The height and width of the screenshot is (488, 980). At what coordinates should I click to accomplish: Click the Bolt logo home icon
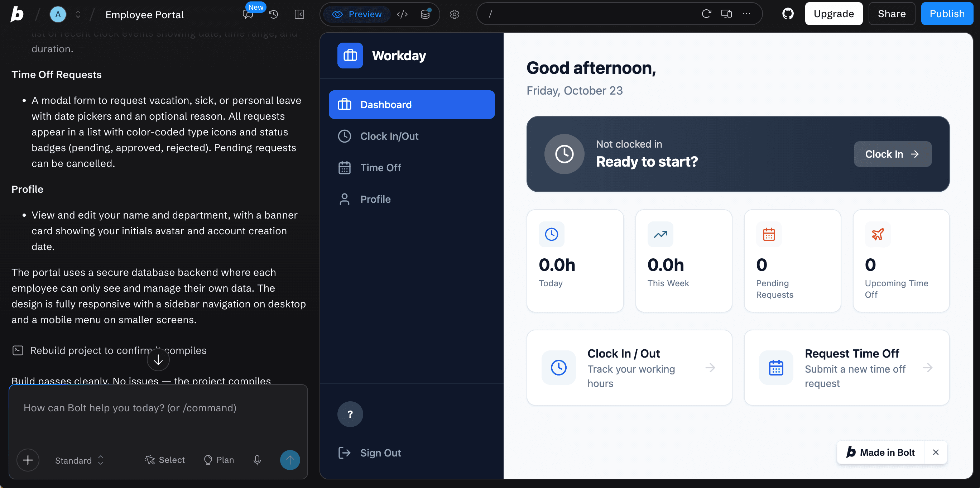click(x=17, y=14)
